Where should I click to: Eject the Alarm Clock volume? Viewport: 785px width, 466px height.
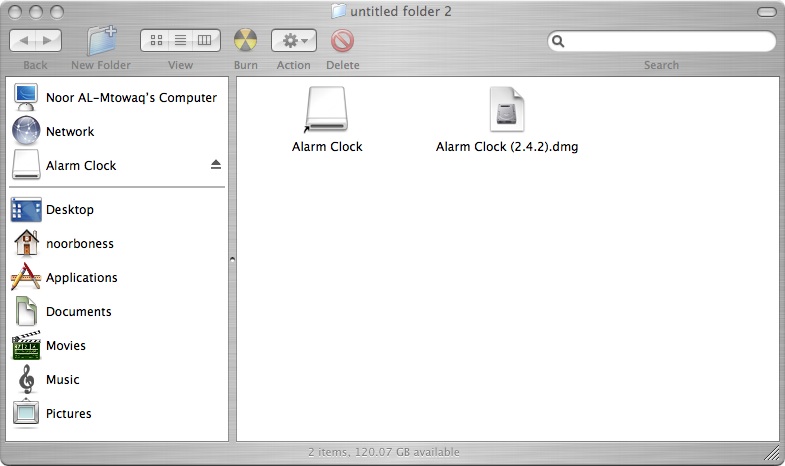click(216, 165)
